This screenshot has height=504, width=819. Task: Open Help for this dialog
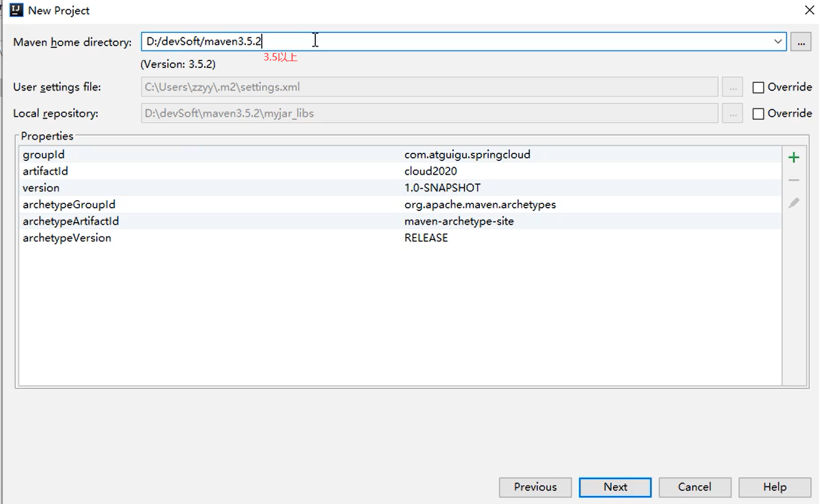click(x=774, y=487)
